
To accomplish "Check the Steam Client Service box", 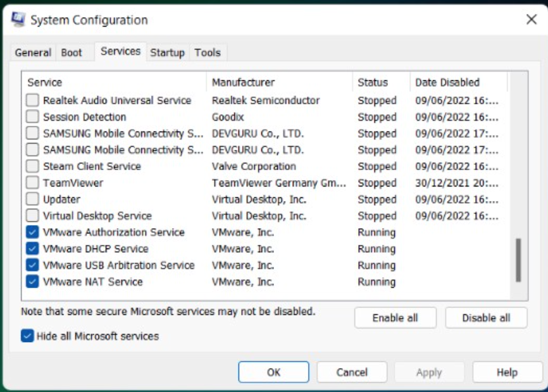I will 32,166.
